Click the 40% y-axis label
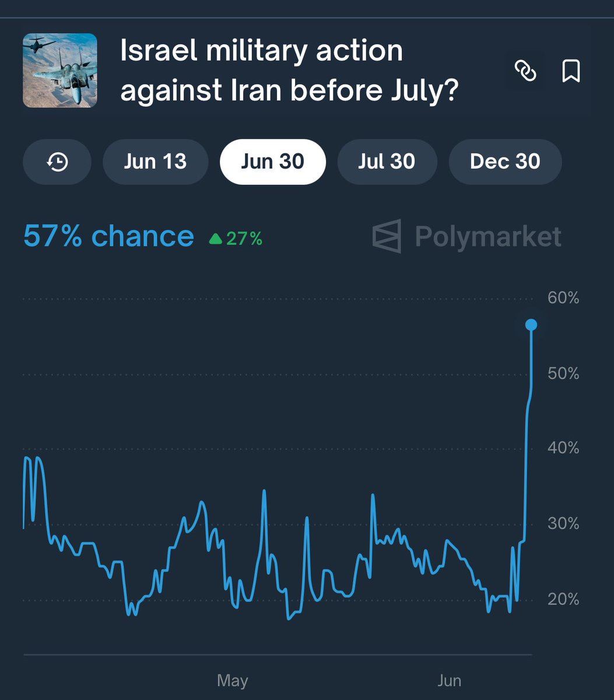This screenshot has width=614, height=700. (563, 449)
